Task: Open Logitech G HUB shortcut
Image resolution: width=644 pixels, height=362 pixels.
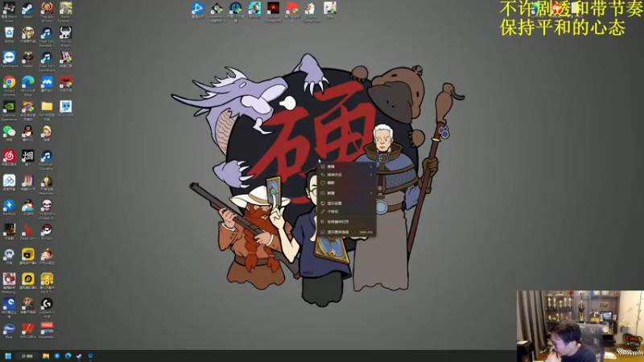Action: click(47, 307)
